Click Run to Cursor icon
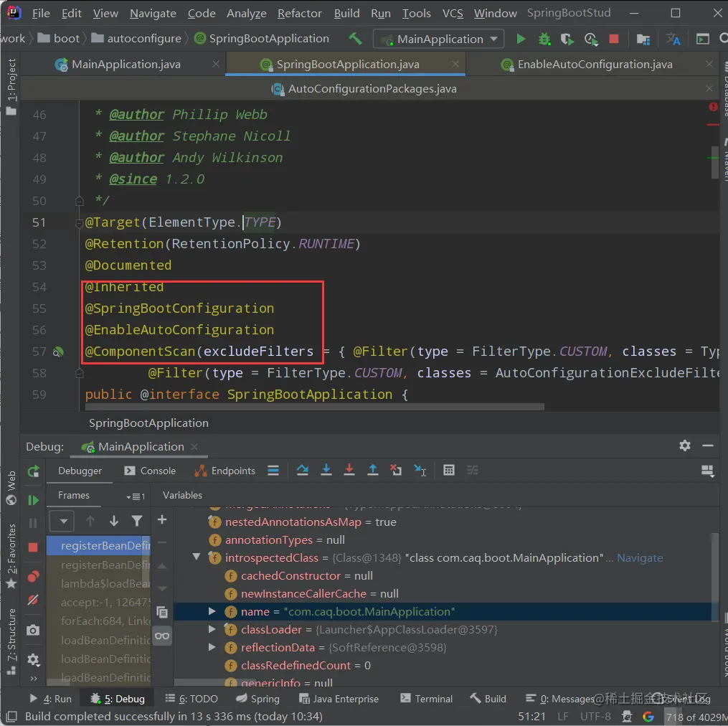The width and height of the screenshot is (728, 726). click(x=420, y=470)
